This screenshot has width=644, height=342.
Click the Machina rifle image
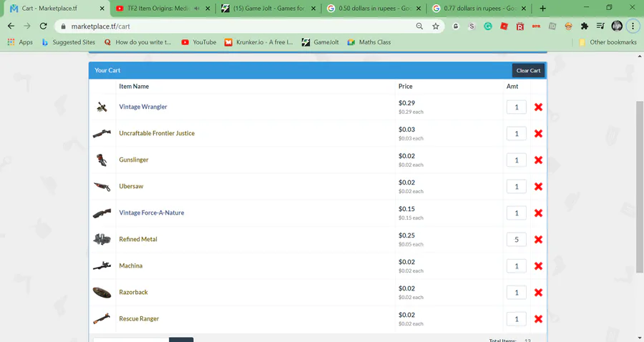pos(102,265)
